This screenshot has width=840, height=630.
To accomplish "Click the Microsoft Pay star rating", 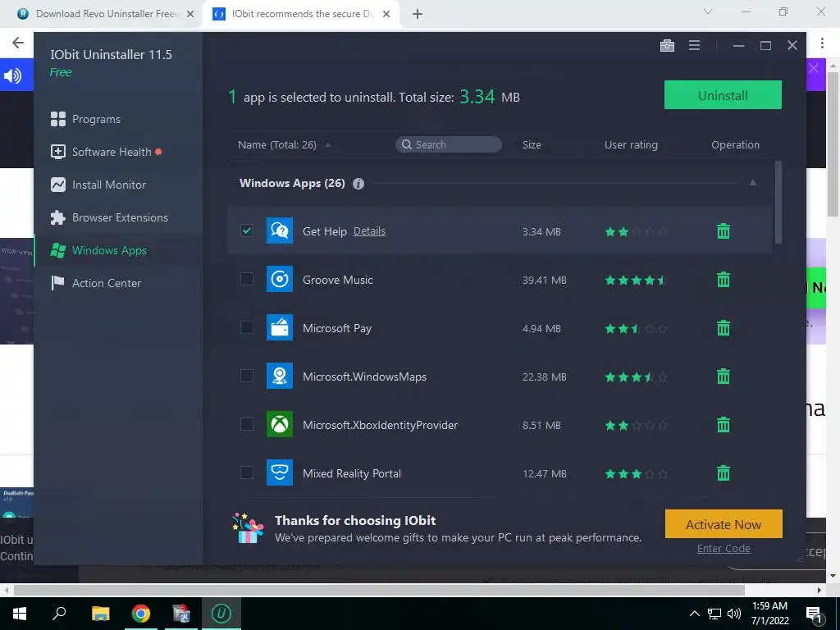I will 636,328.
